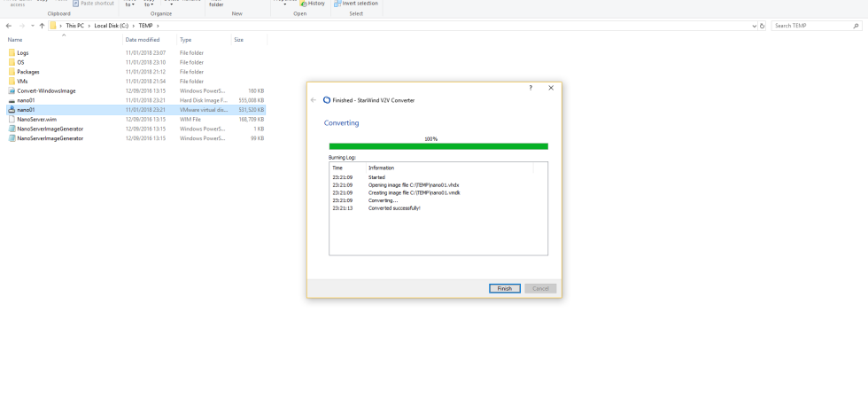The width and height of the screenshot is (868, 399).
Task: Click the magnifier icon in Search TEMP
Action: pos(856,26)
